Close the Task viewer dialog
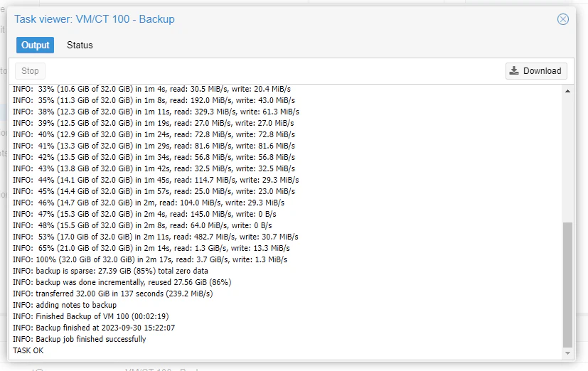This screenshot has width=588, height=371. pos(562,19)
